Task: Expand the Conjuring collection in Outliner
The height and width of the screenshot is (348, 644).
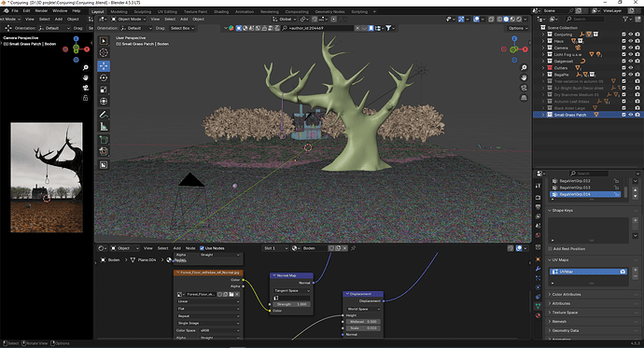Action: (x=543, y=35)
